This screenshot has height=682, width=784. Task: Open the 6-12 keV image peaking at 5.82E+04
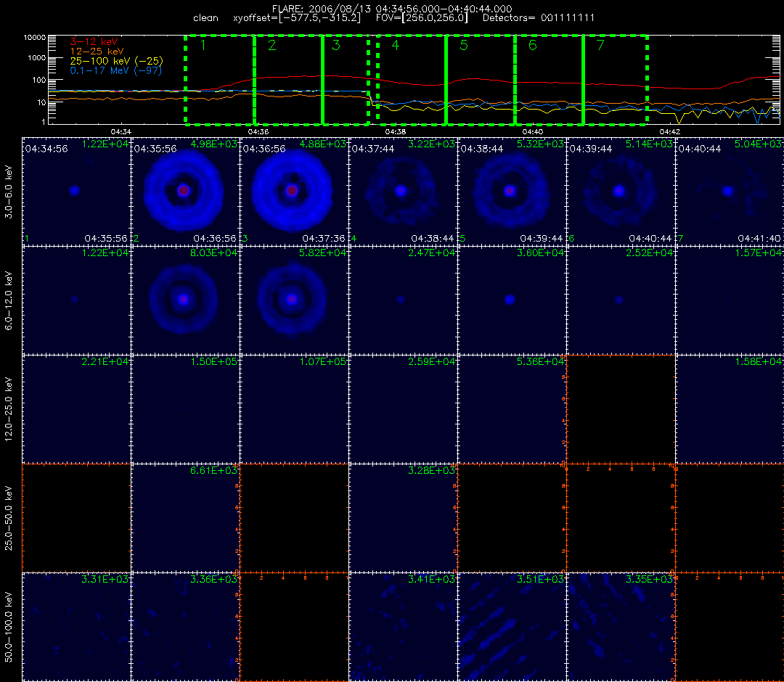(x=294, y=301)
